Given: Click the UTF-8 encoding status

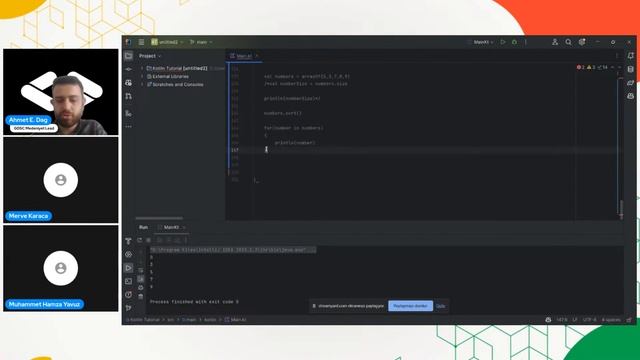Looking at the screenshot, I should point(589,320).
